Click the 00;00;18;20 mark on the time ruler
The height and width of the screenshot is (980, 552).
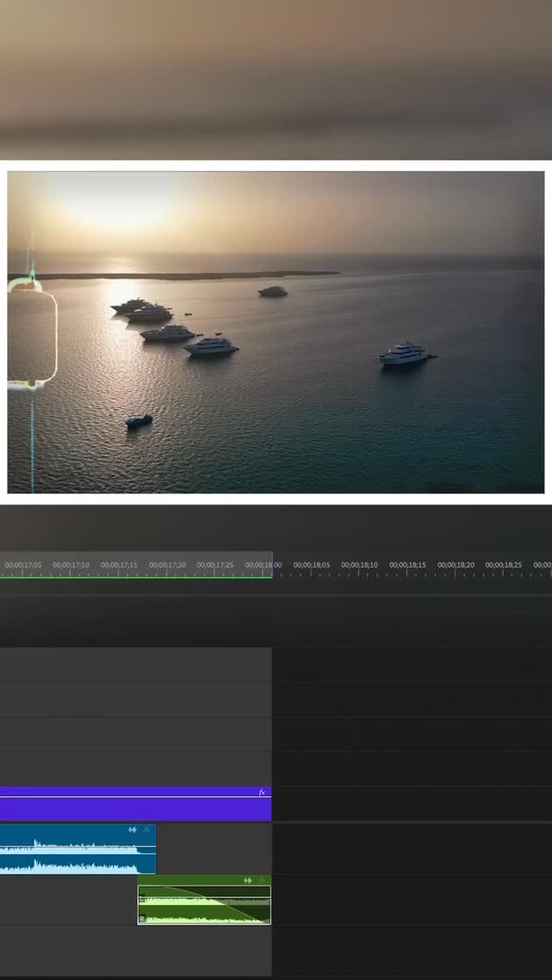pos(455,565)
